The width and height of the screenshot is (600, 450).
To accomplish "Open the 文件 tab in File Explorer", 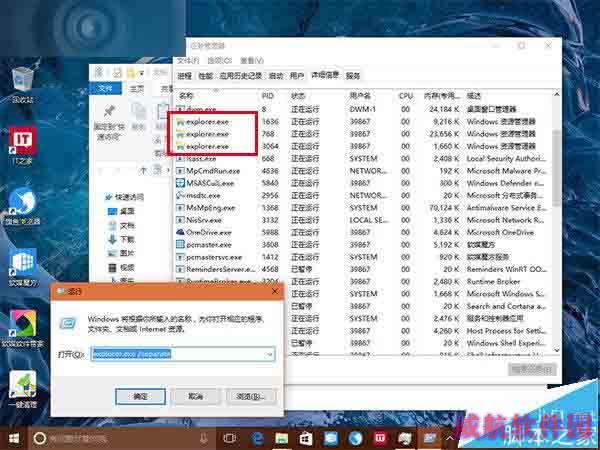I will (x=105, y=89).
